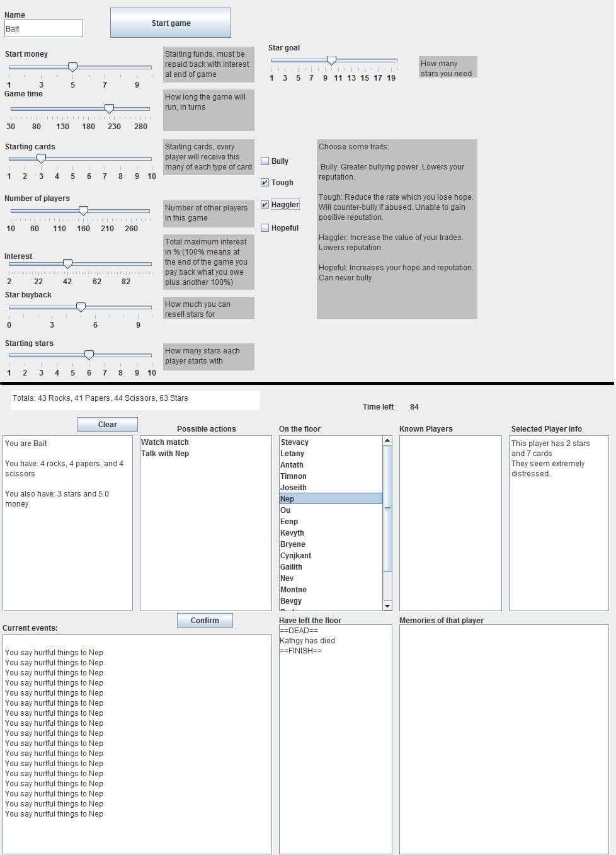The image size is (616, 855).
Task: Select Bryene in On the floor list
Action: coord(331,544)
